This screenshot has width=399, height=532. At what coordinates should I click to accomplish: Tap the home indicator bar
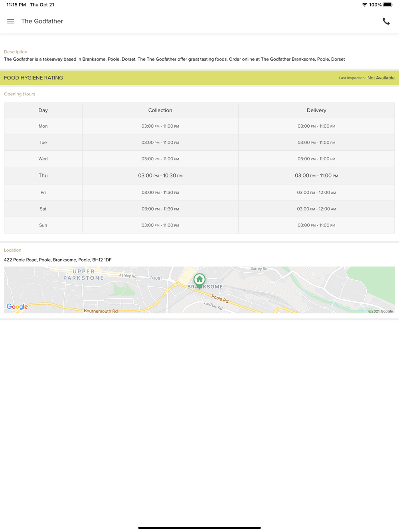[x=199, y=528]
